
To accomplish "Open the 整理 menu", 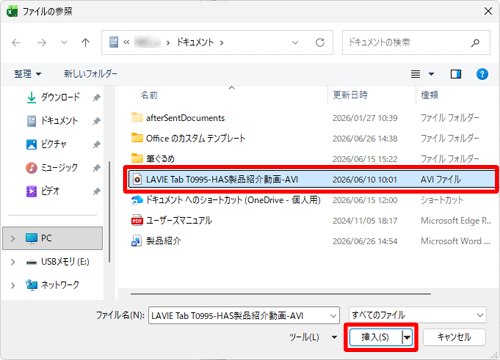I will coord(27,74).
